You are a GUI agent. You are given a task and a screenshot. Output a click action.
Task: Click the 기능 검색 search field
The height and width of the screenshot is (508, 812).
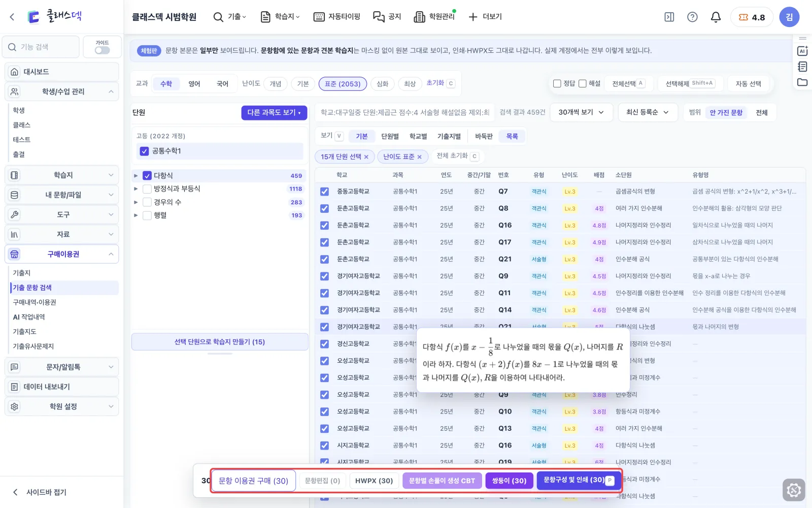coord(41,47)
